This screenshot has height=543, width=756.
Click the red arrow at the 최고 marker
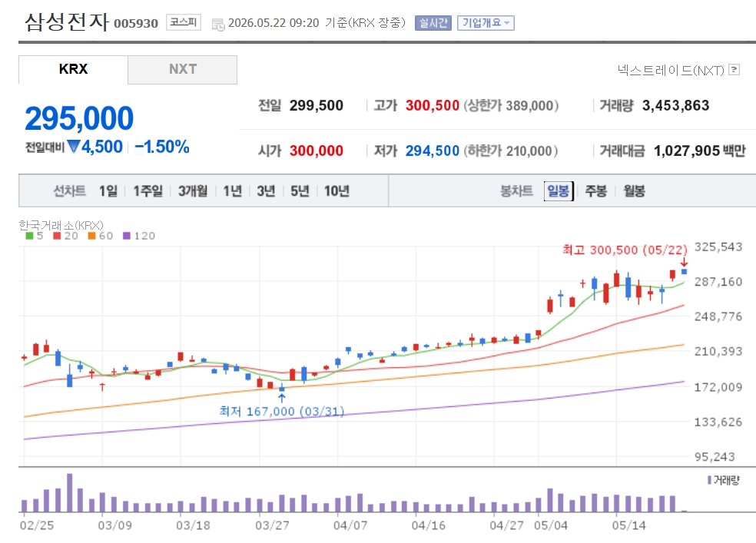[684, 262]
